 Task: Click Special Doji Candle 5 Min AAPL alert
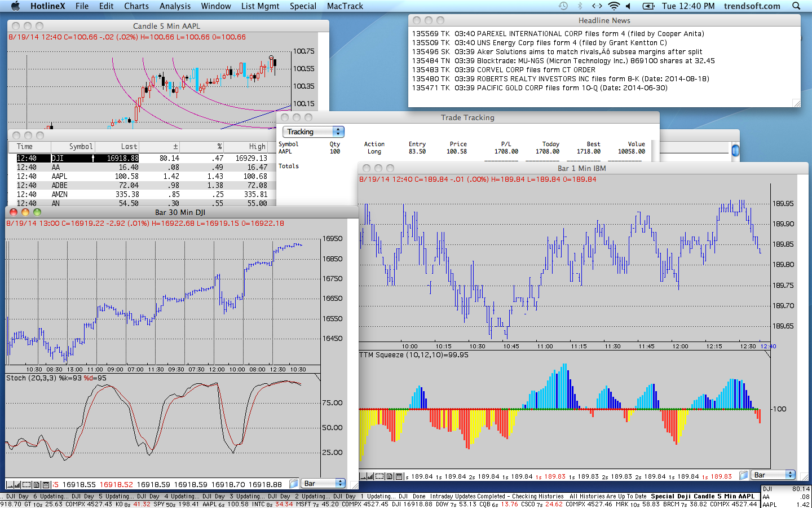[703, 497]
